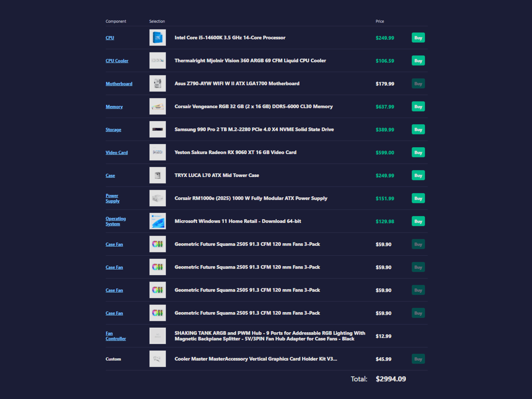Screen dimensions: 532x399
Task: Go to the Storage component link
Action: pyautogui.click(x=113, y=129)
